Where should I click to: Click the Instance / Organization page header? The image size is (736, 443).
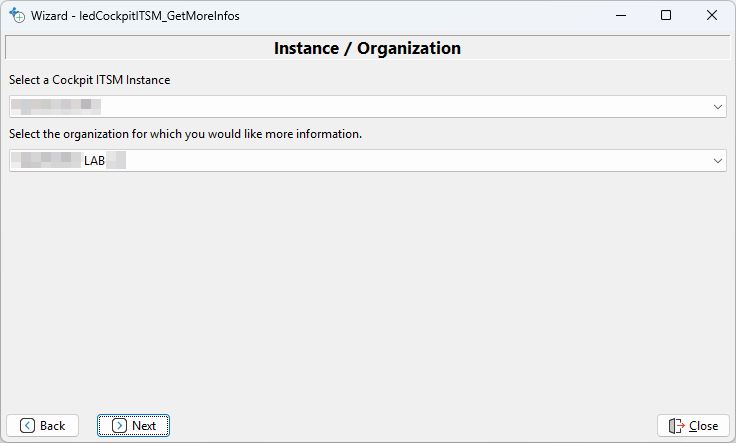click(x=367, y=48)
